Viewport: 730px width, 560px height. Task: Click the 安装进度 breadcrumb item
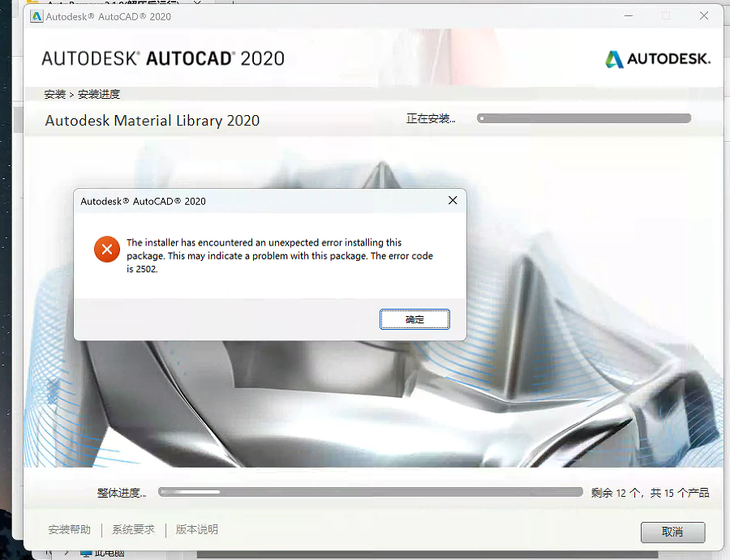click(x=99, y=95)
